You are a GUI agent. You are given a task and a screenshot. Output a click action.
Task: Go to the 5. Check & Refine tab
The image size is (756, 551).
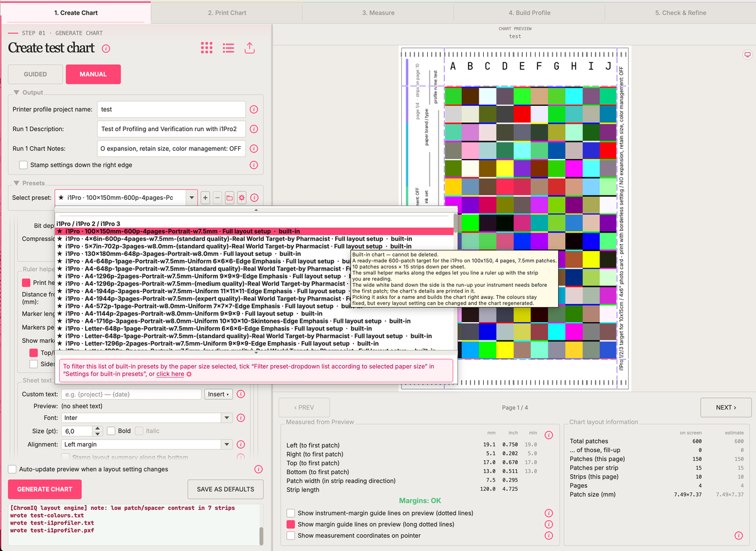680,13
